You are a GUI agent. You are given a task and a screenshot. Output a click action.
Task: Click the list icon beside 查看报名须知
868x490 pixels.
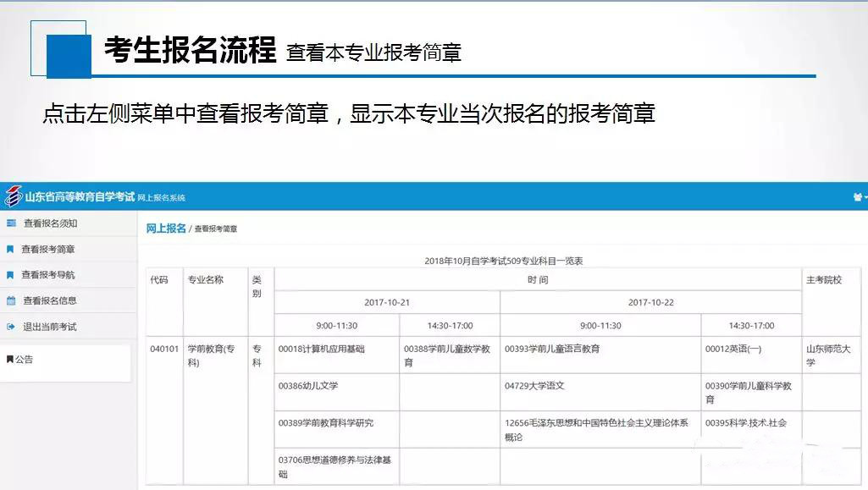click(11, 223)
